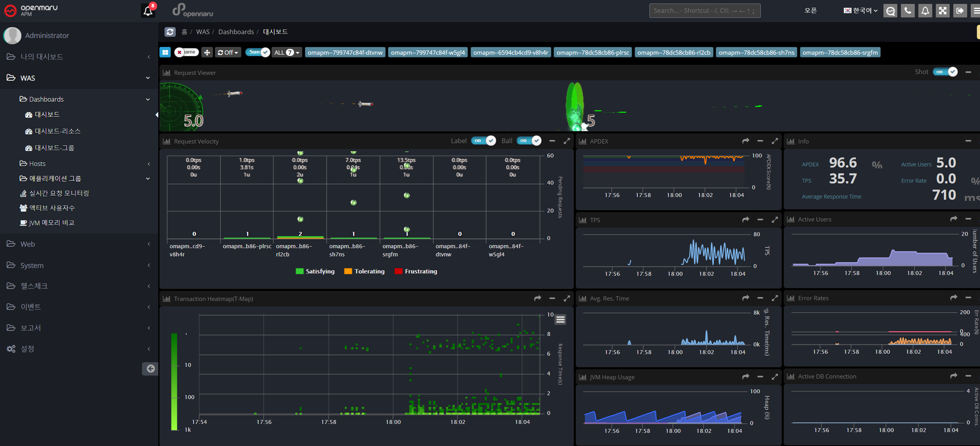Open 대시보드-리소스 in sidebar
Screen dimensions: 980x446
pos(57,131)
